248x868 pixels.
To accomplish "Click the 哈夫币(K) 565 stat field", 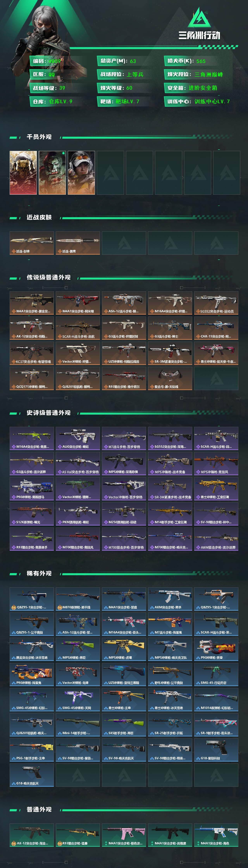I will [197, 61].
